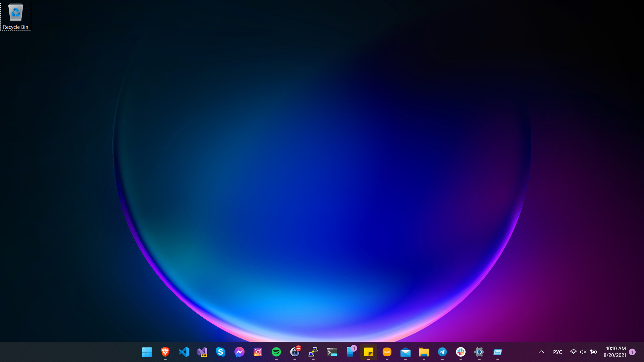This screenshot has width=644, height=362.
Task: Click the muted volume icon
Action: pos(583,352)
